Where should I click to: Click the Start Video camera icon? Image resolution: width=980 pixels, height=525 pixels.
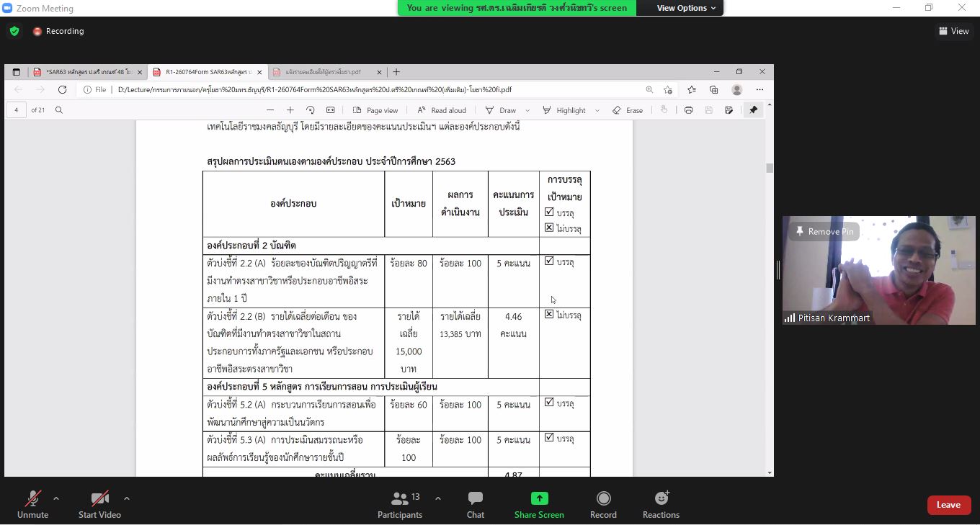point(99,498)
